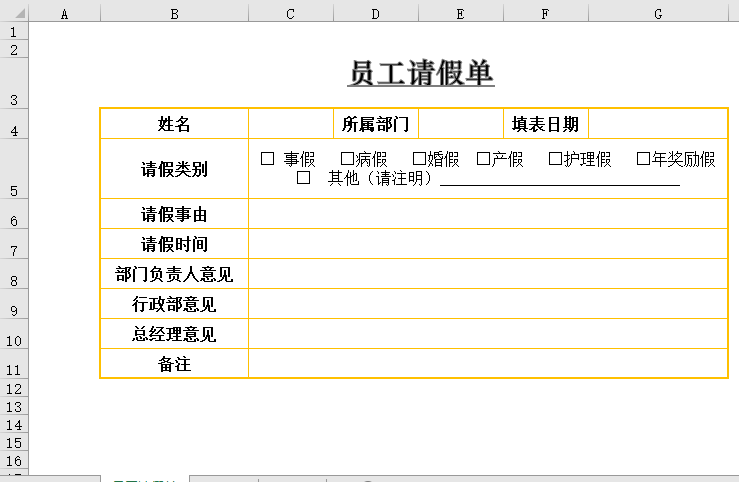This screenshot has width=739, height=482.
Task: Click the empty cell next to 姓名
Action: tap(290, 124)
